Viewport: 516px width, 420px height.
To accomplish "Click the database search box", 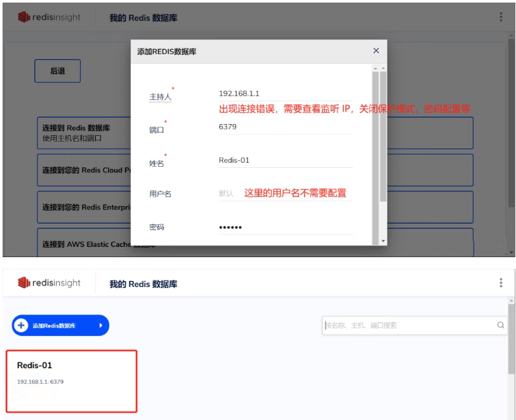I will click(414, 325).
